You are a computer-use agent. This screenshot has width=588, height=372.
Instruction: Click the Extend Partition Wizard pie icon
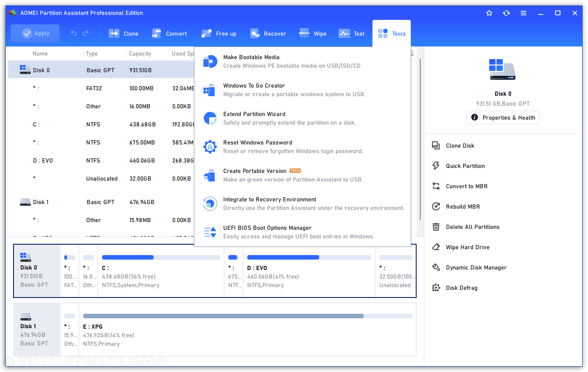[210, 118]
